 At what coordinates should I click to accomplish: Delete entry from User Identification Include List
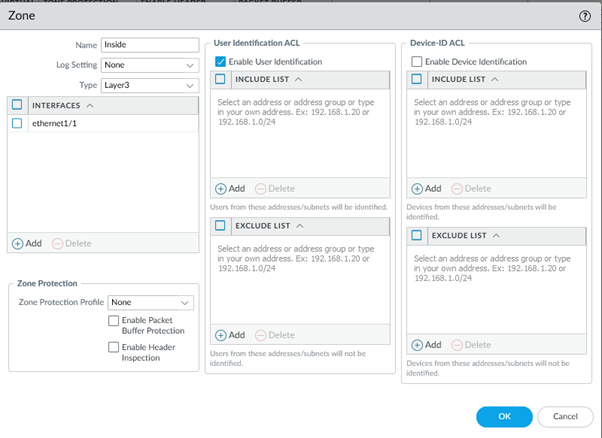(275, 189)
